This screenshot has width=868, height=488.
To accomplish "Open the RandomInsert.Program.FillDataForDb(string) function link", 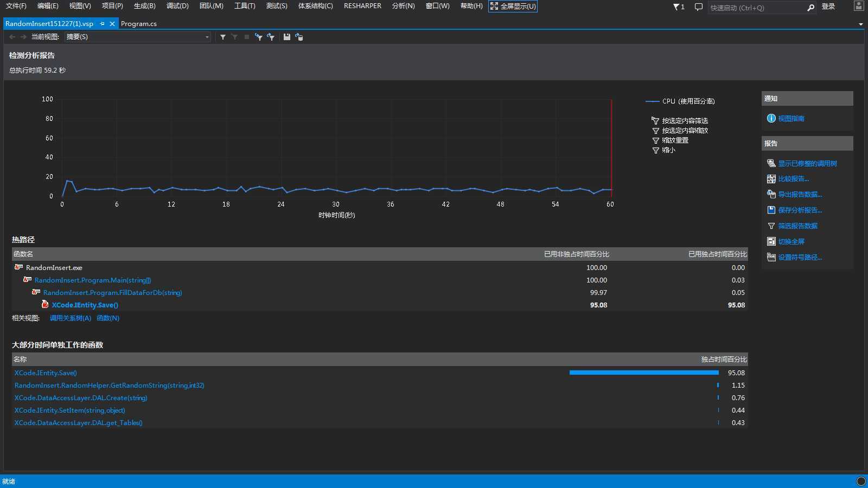I will point(112,293).
